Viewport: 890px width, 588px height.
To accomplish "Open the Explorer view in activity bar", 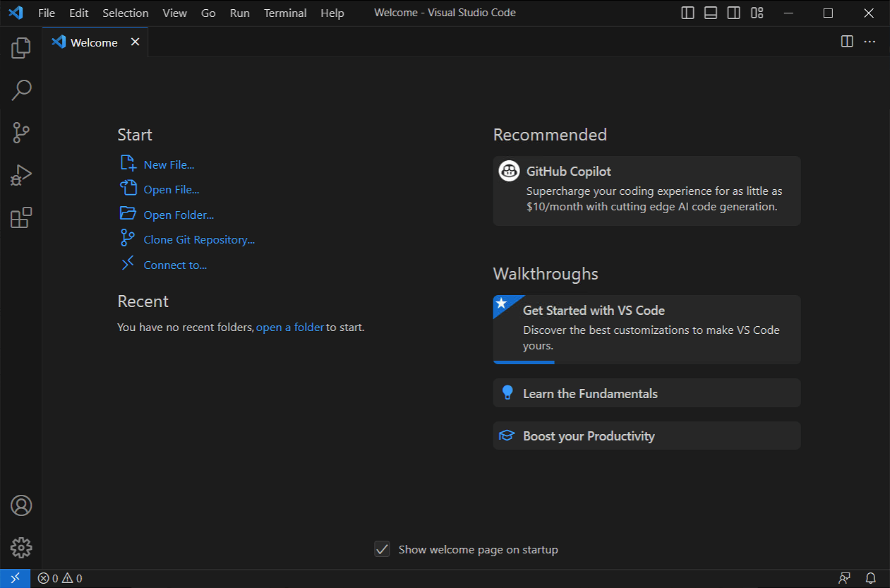I will click(x=21, y=48).
